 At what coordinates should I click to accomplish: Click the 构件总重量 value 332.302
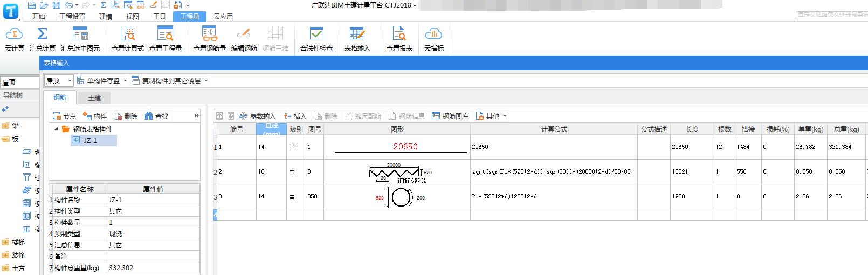coord(153,267)
